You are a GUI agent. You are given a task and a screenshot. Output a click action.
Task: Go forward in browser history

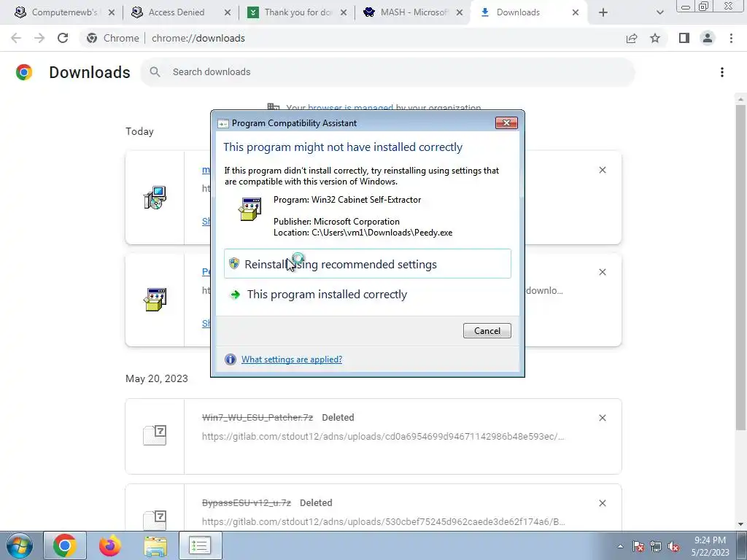point(39,38)
